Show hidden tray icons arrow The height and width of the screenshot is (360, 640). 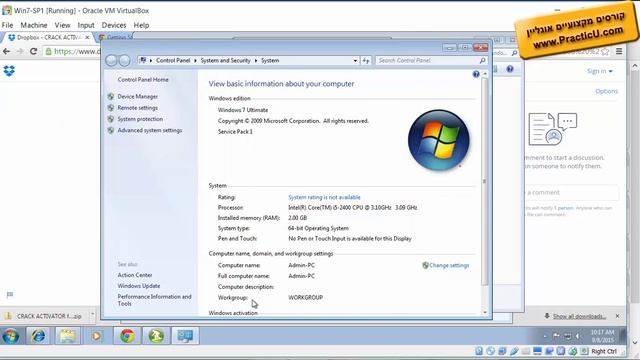coord(545,336)
